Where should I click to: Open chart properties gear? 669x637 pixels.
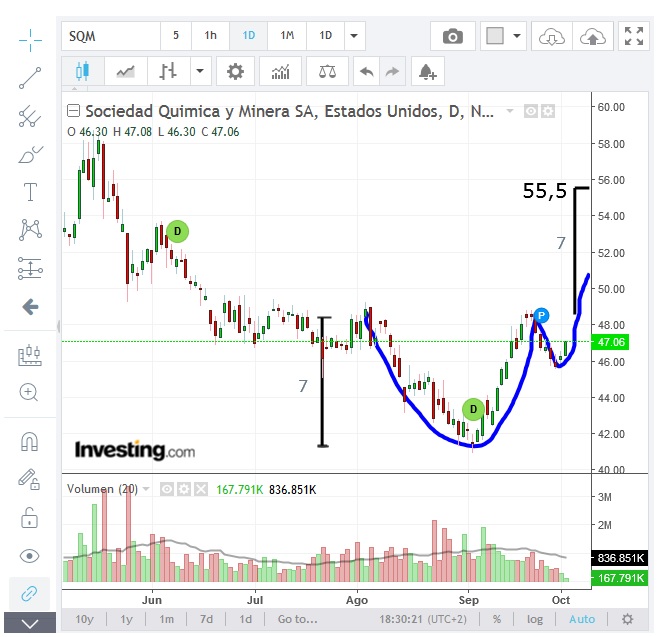pos(235,71)
